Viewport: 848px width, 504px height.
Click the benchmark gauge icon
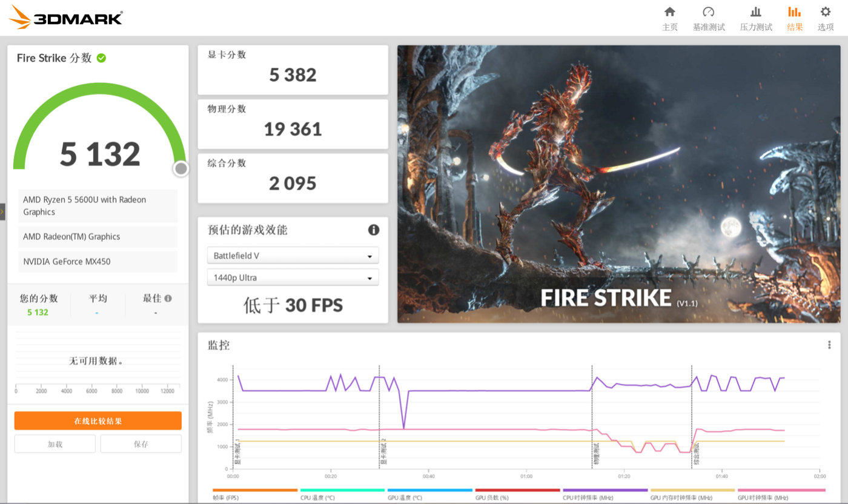[709, 12]
